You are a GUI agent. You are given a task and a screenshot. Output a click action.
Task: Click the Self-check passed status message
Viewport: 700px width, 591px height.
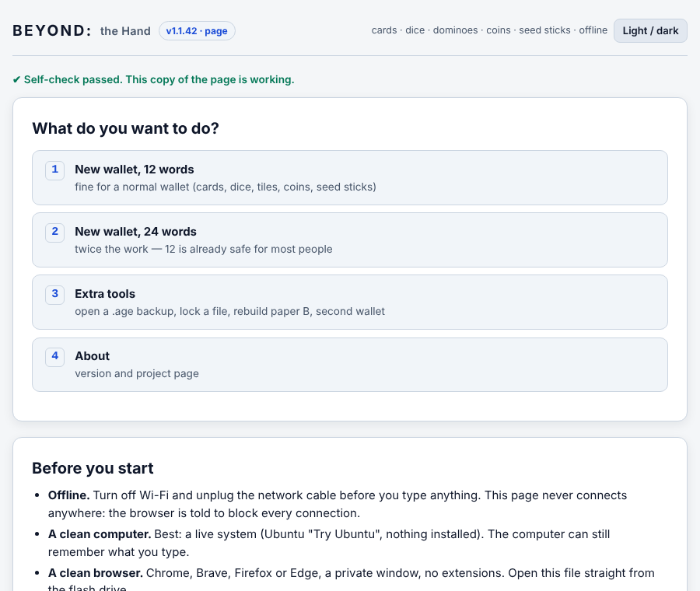coord(153,79)
